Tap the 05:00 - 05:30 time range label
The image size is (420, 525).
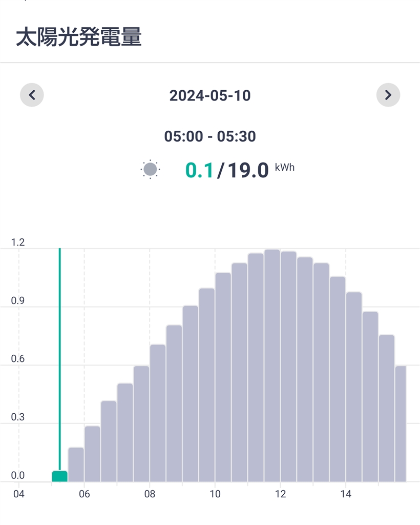210,136
